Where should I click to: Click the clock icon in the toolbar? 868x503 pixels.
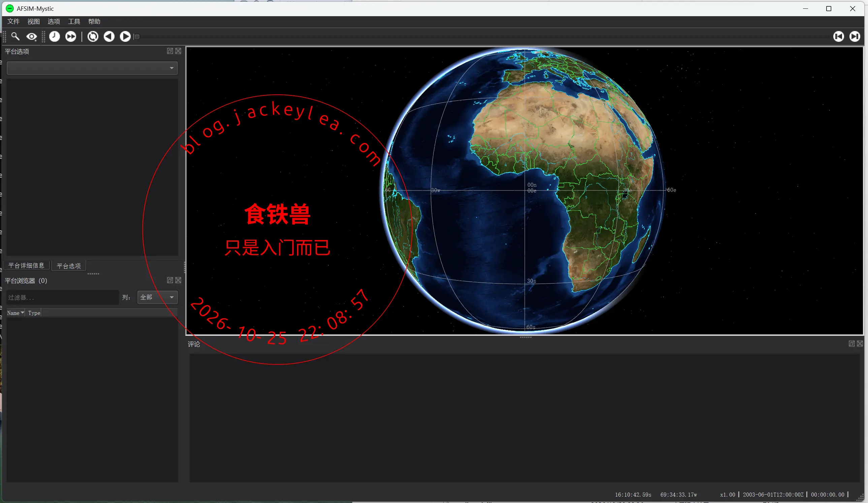point(55,36)
